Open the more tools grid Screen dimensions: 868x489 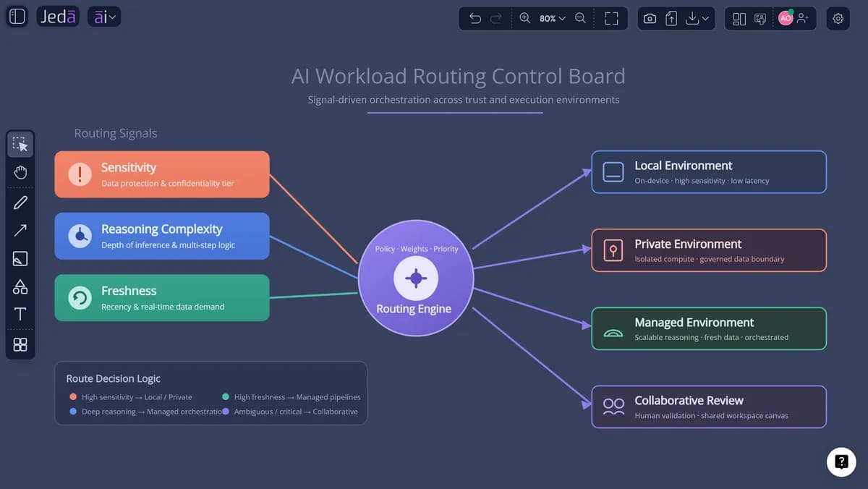(20, 344)
